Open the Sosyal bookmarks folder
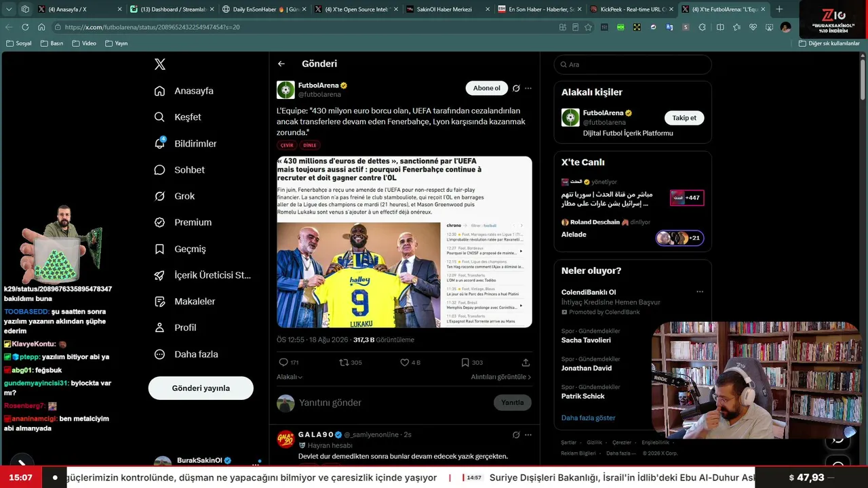This screenshot has height=488, width=868. 19,43
